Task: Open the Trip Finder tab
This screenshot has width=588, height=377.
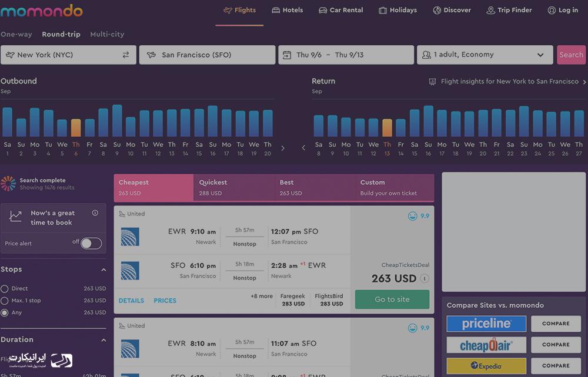Action: click(509, 10)
